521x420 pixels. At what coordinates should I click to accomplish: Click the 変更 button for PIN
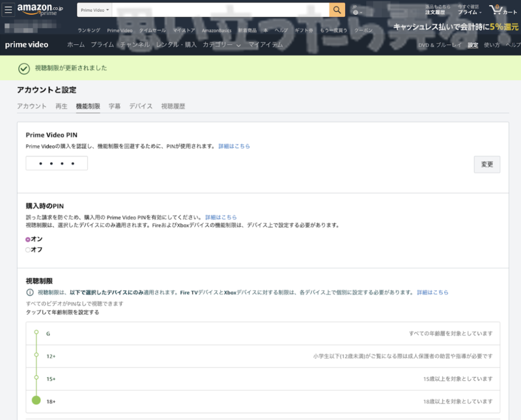[x=486, y=165]
